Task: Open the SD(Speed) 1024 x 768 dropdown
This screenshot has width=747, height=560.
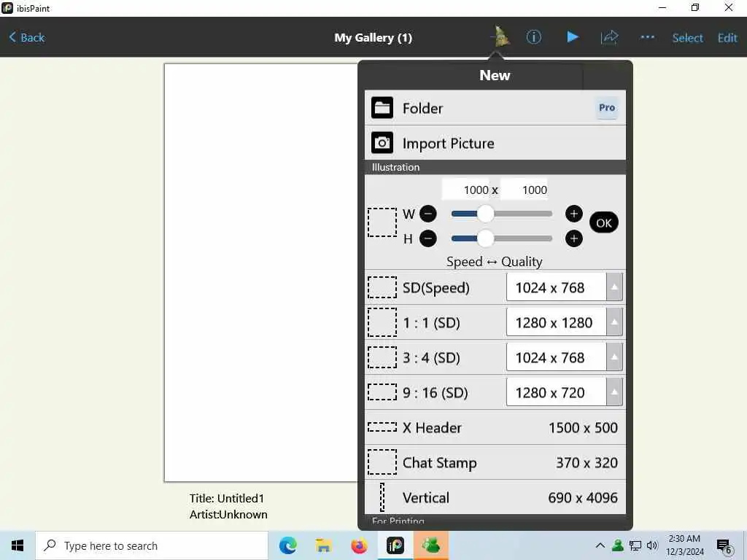Action: pos(564,287)
